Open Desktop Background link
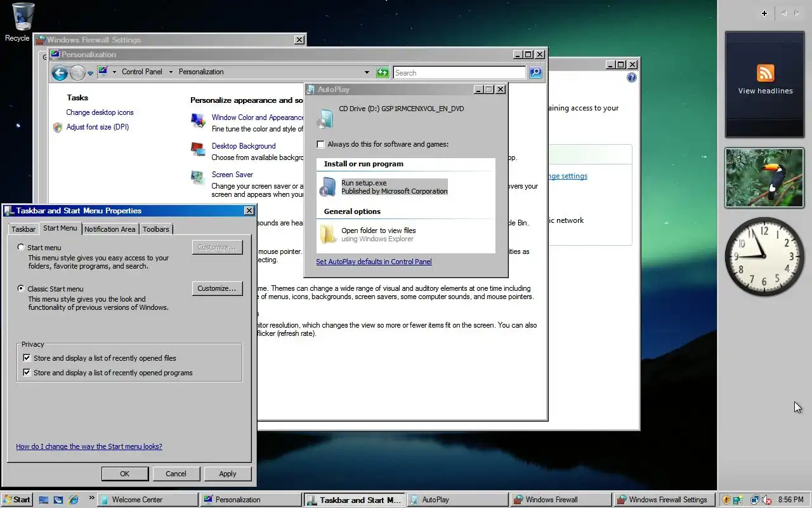Viewport: 812px width, 508px height. 244,146
